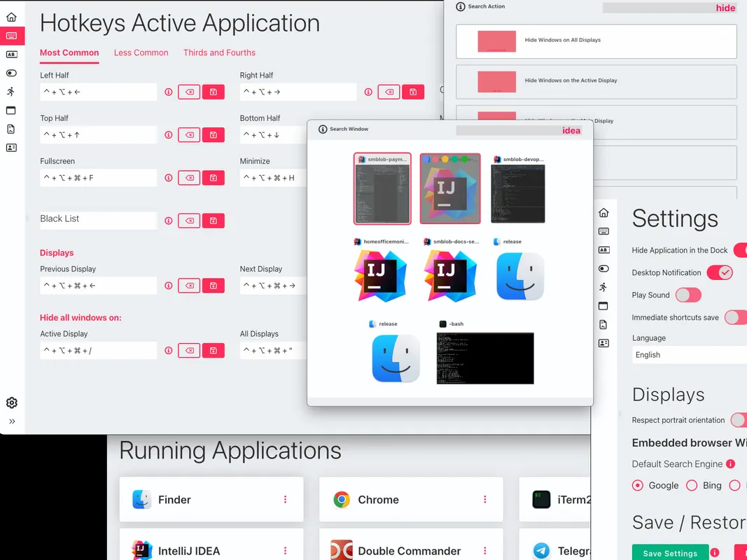Viewport: 747px width, 560px height.
Task: Open the contact card sidebar section
Action: point(11,148)
